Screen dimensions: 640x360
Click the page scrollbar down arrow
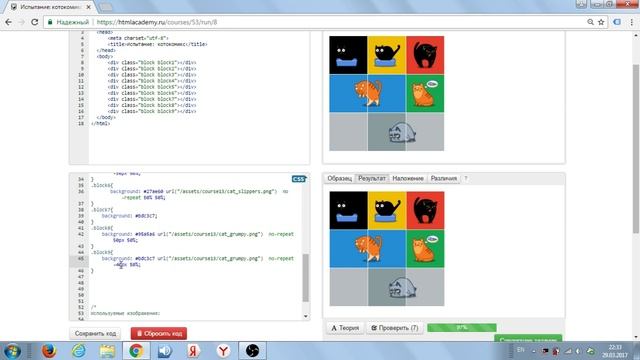tap(636, 338)
